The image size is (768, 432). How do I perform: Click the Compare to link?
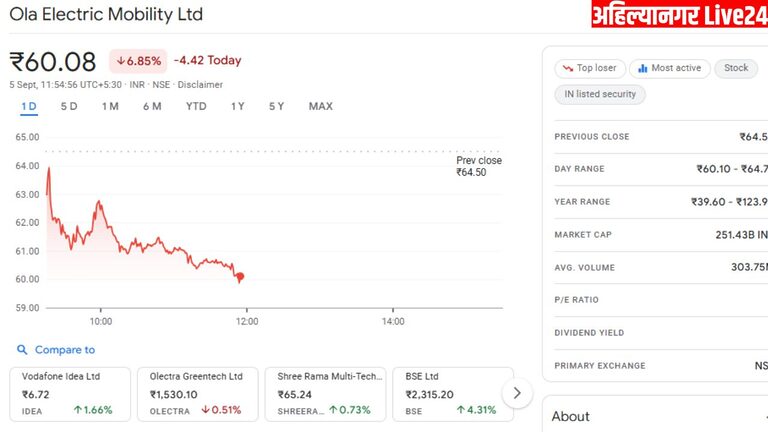[64, 350]
